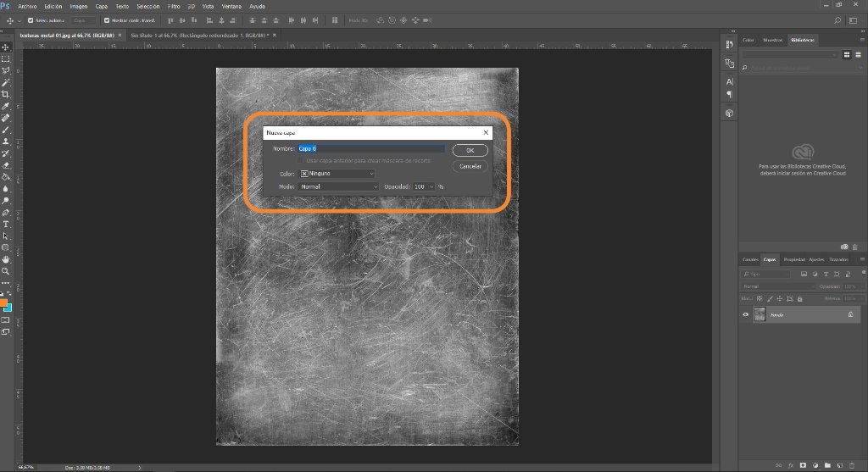Select the Move tool in toolbox

pos(6,47)
